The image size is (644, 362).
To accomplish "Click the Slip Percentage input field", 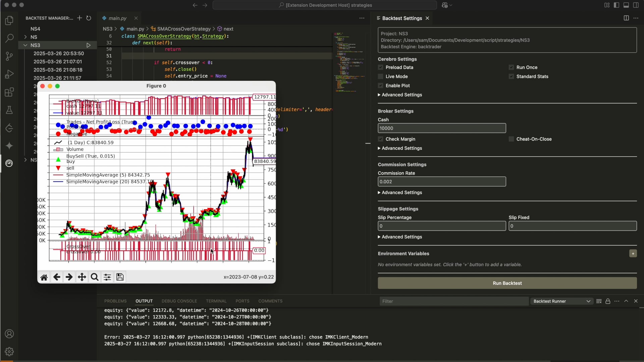I will coord(442,226).
